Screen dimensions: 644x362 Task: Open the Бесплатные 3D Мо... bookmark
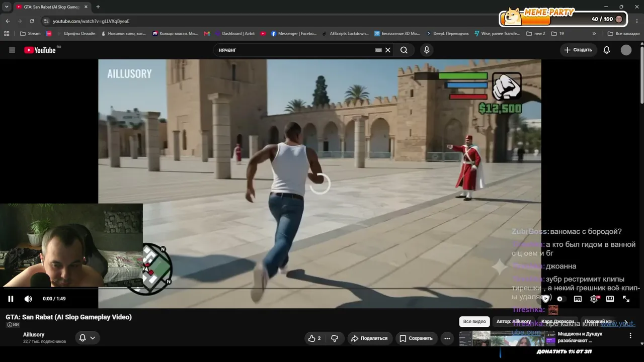click(397, 34)
